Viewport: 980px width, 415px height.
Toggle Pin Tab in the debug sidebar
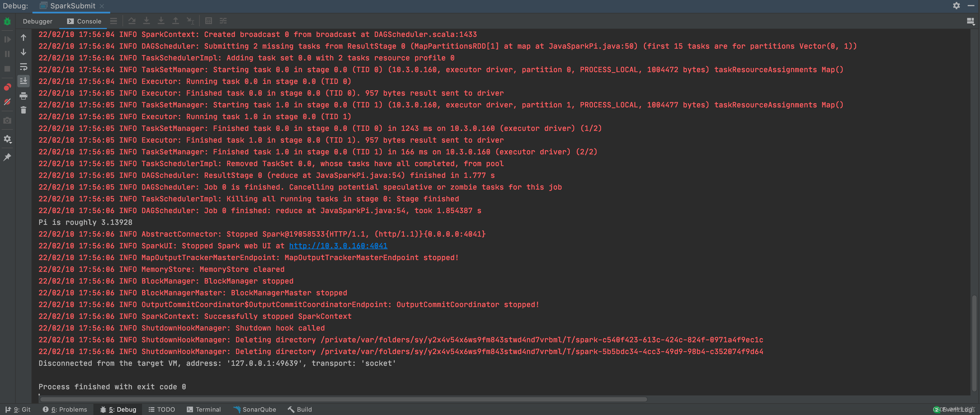coord(7,157)
